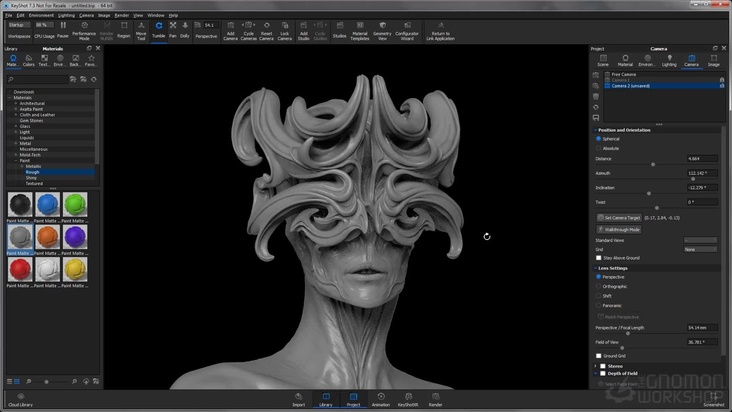This screenshot has height=412, width=732.
Task: Click the Walkthrough Mode button
Action: pos(619,229)
